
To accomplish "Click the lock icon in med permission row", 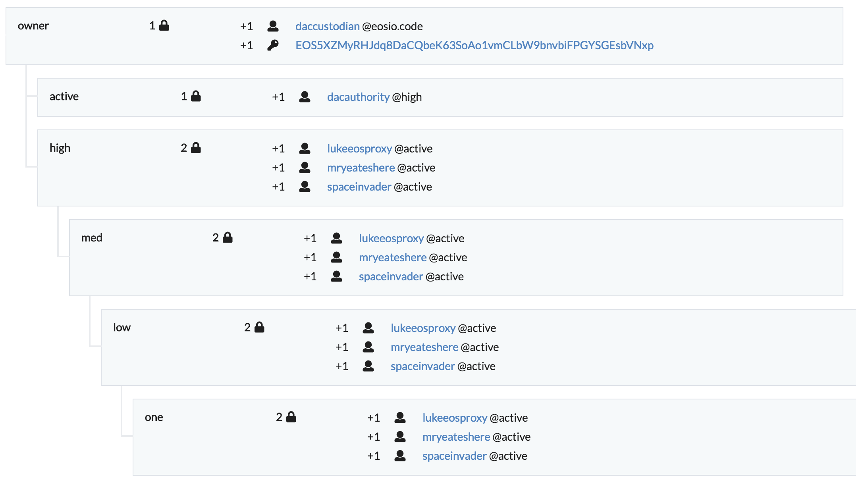I will (x=228, y=238).
